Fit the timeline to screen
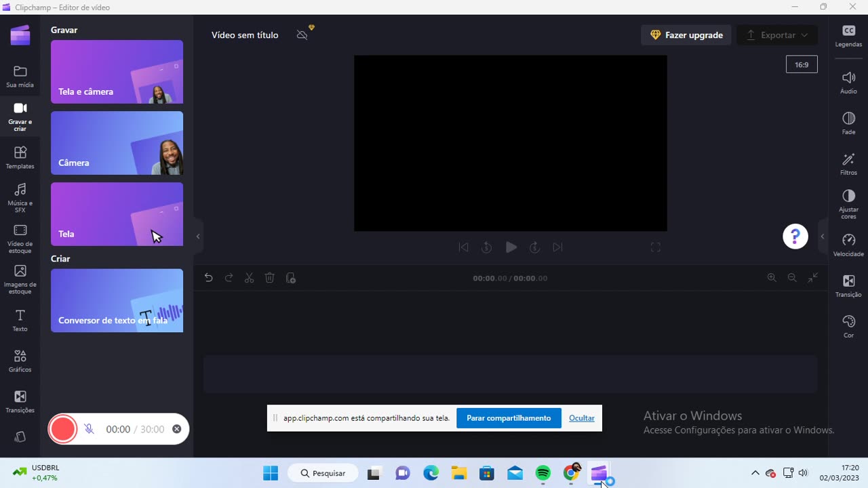Image resolution: width=868 pixels, height=488 pixels. pos(813,278)
